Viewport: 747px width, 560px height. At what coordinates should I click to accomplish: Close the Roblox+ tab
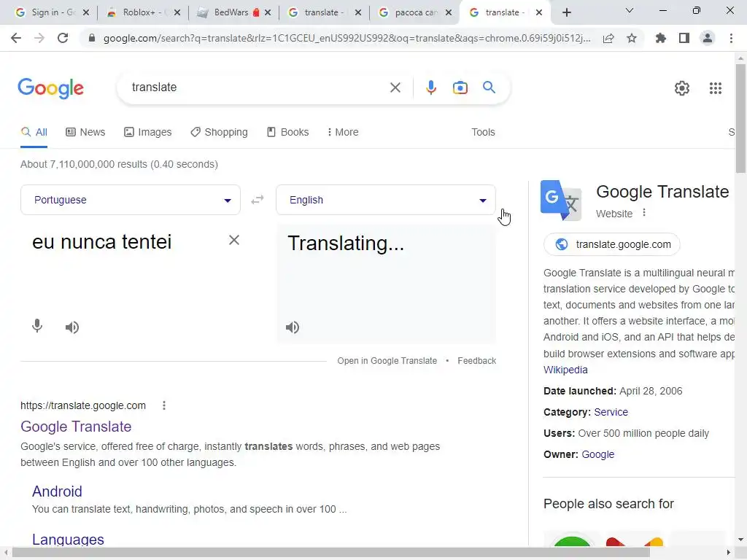pyautogui.click(x=177, y=12)
